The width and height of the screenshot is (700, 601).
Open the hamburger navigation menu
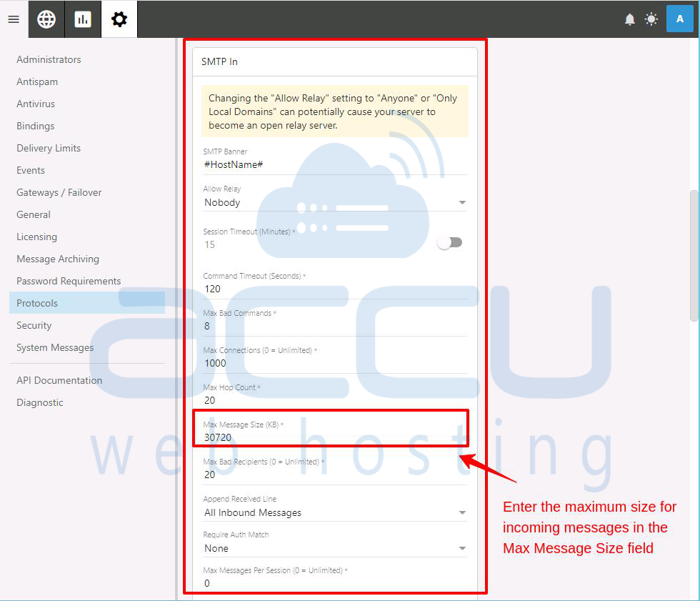coord(14,19)
